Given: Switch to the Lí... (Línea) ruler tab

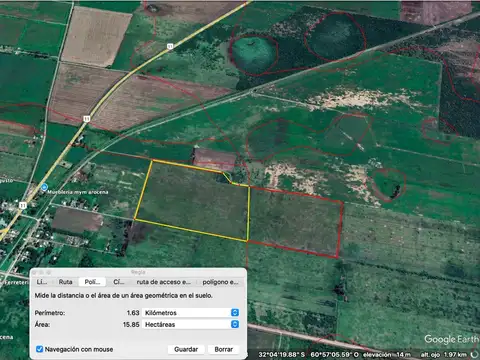Looking at the screenshot, I should (x=42, y=282).
